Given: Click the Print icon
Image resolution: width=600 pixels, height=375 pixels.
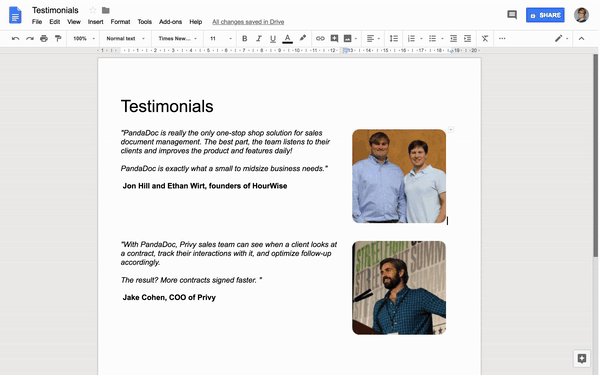Looking at the screenshot, I should (44, 39).
